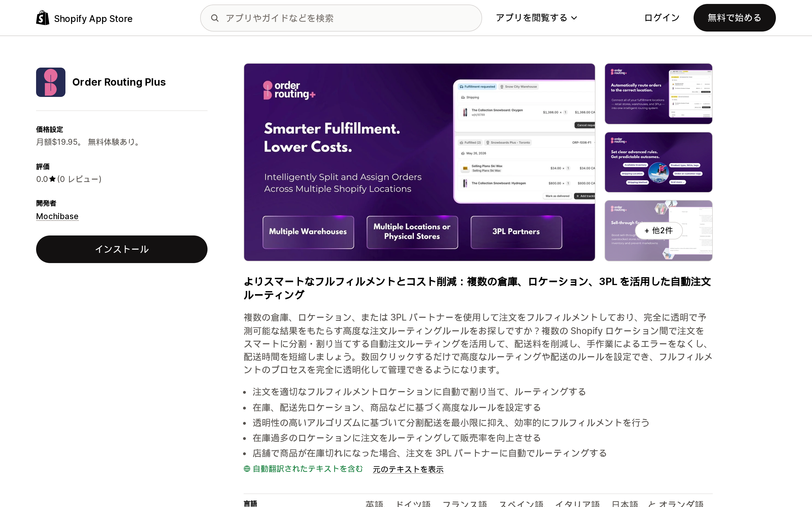Click the 無料で始める button
This screenshot has width=812, height=507.
pyautogui.click(x=734, y=18)
